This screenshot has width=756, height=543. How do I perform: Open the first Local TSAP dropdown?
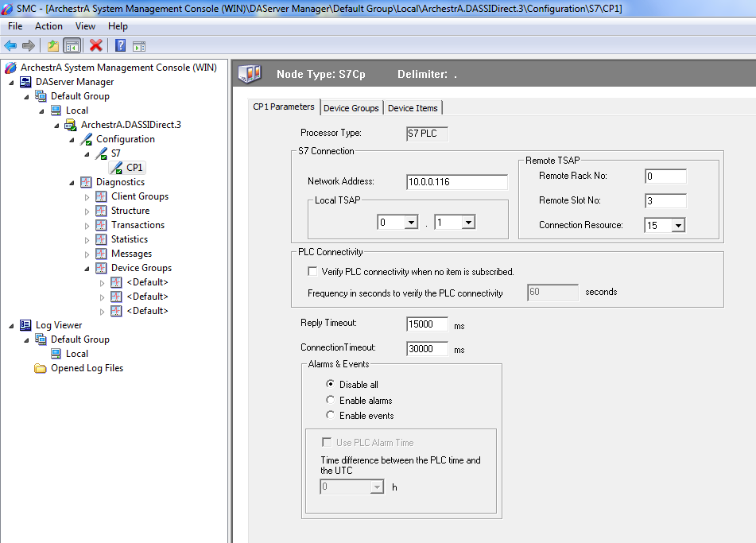point(410,223)
